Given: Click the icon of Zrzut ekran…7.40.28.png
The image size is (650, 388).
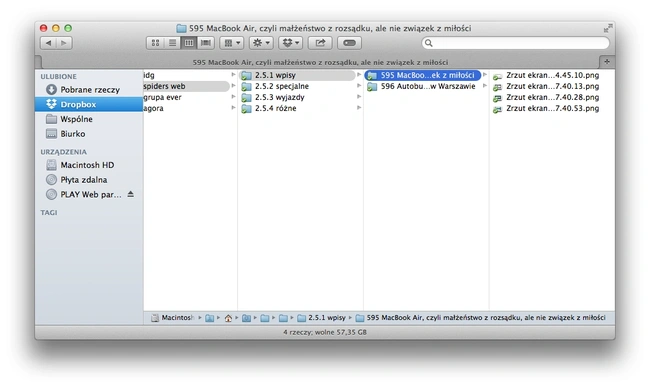Looking at the screenshot, I should tap(497, 98).
